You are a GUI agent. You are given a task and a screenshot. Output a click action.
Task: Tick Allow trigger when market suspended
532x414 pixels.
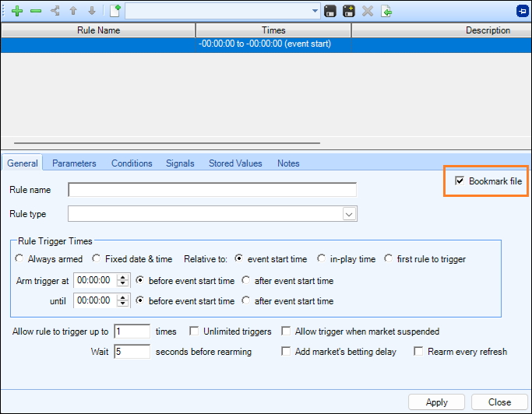tap(287, 332)
